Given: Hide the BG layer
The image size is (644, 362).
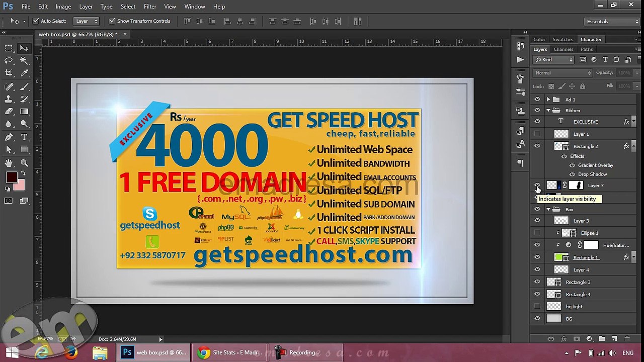Looking at the screenshot, I should tap(537, 319).
